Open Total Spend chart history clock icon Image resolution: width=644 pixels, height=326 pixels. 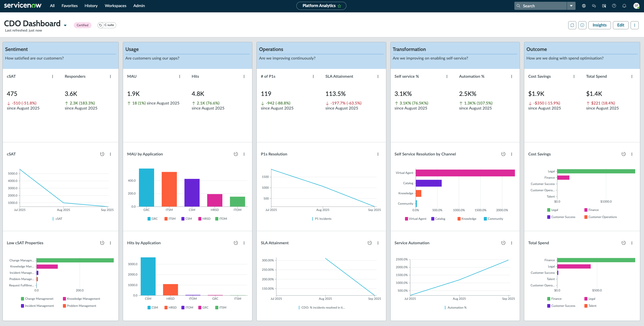point(624,243)
